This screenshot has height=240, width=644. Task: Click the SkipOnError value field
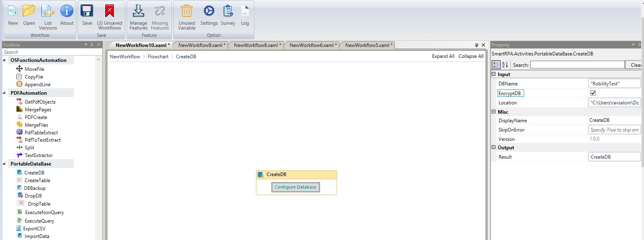pos(614,130)
